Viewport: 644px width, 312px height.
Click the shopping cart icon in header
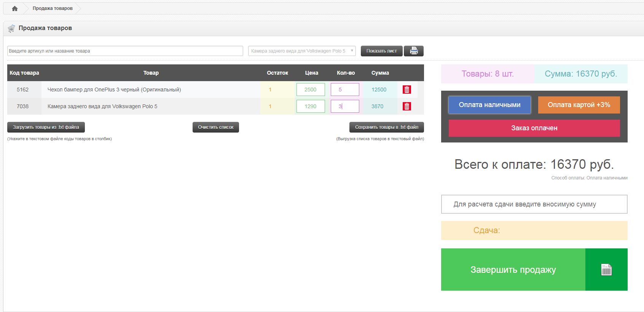[x=11, y=29]
